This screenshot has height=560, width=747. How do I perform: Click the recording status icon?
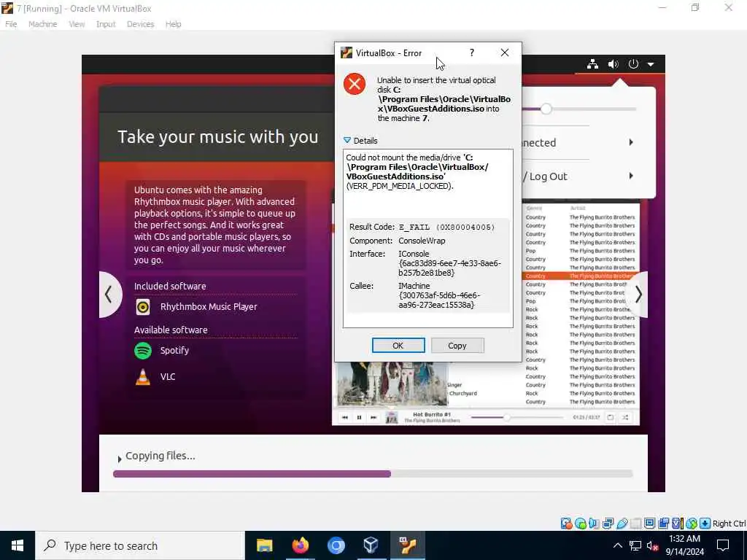pyautogui.click(x=663, y=524)
